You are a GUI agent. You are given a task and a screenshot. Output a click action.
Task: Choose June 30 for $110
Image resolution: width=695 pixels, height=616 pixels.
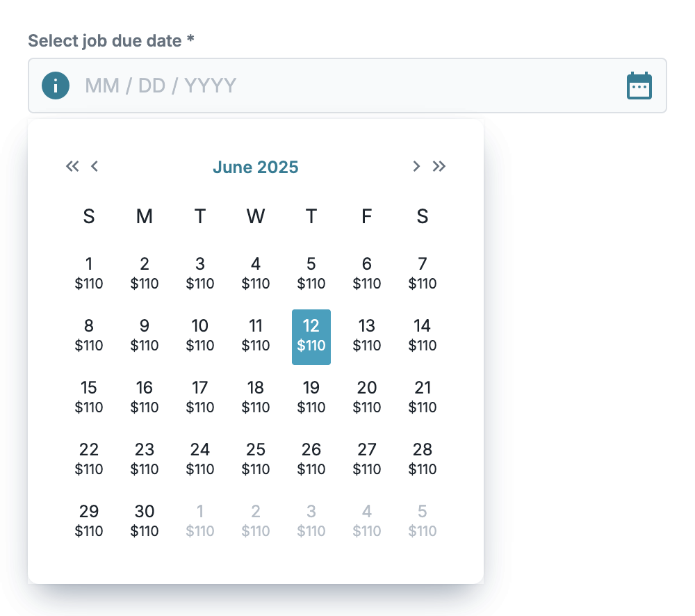point(145,521)
